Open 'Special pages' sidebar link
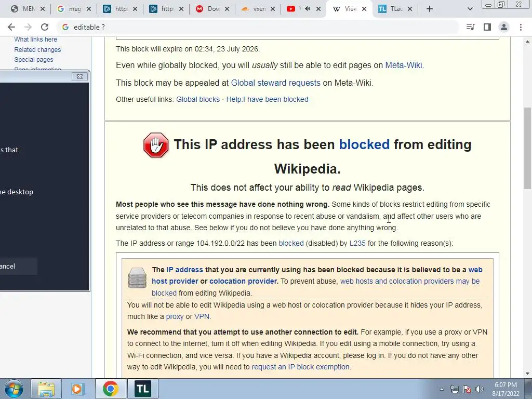This screenshot has height=399, width=532. click(x=34, y=59)
